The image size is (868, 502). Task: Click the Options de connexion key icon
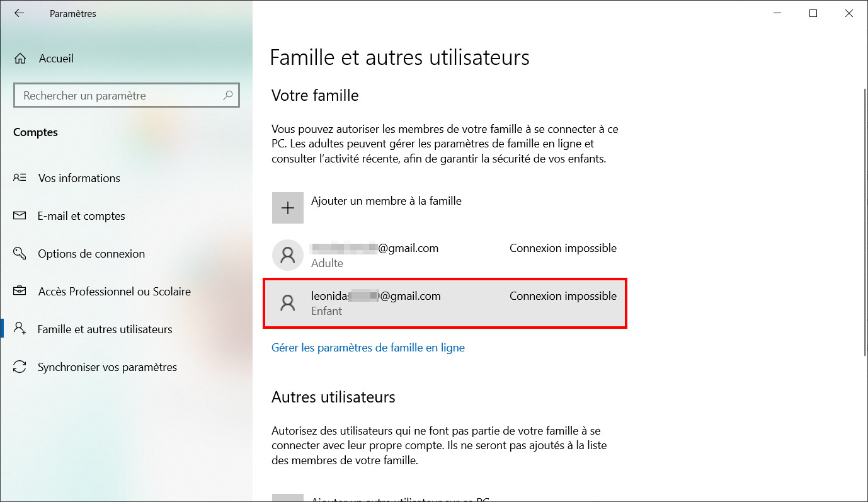click(x=20, y=254)
